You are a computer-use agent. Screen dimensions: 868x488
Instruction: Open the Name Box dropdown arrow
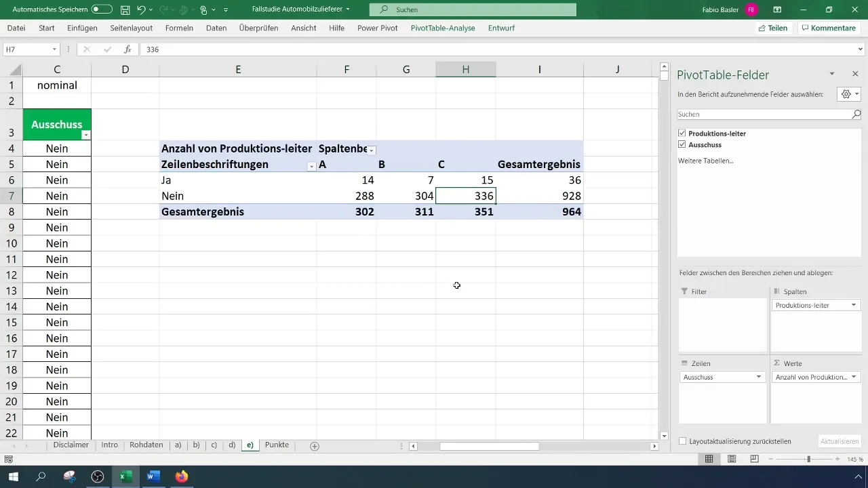54,49
